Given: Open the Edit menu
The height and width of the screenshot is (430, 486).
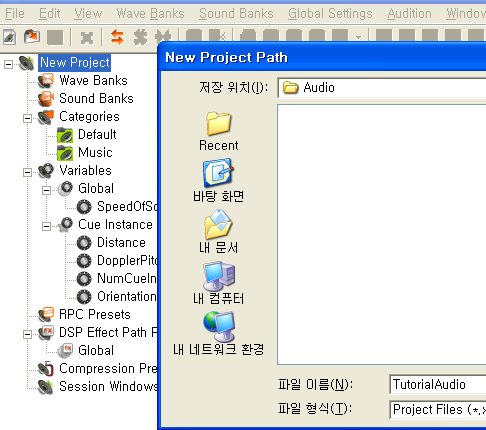Looking at the screenshot, I should tap(50, 14).
